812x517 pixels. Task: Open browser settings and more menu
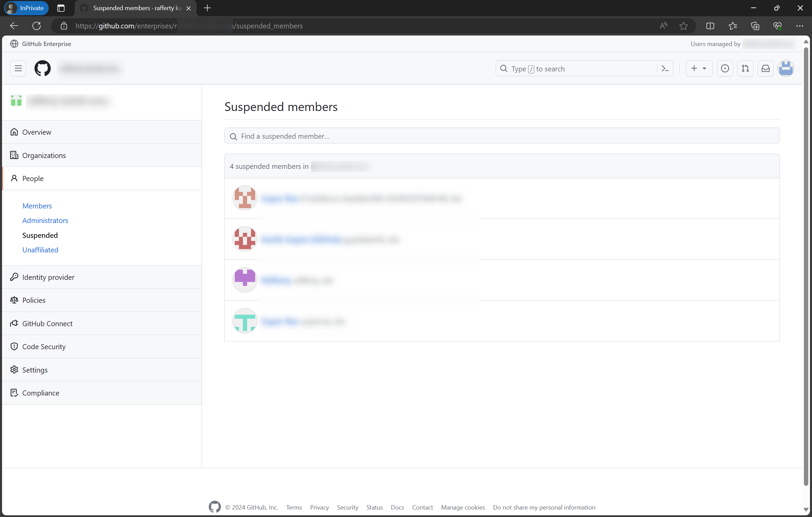click(799, 26)
